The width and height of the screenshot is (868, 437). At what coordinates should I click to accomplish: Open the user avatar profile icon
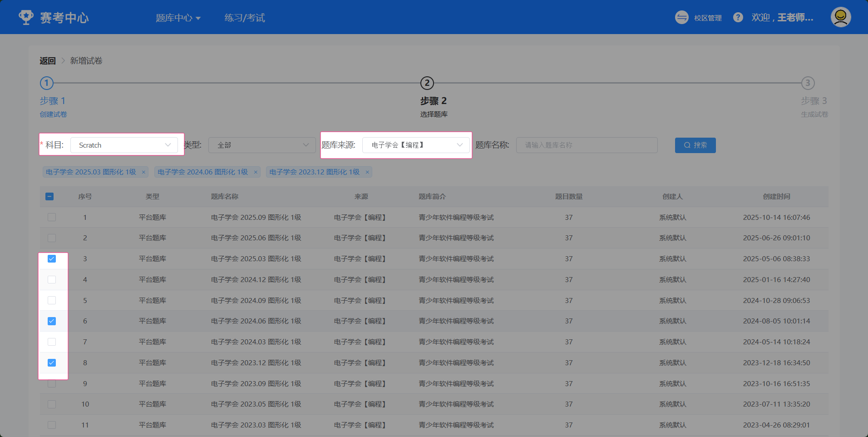(x=840, y=17)
